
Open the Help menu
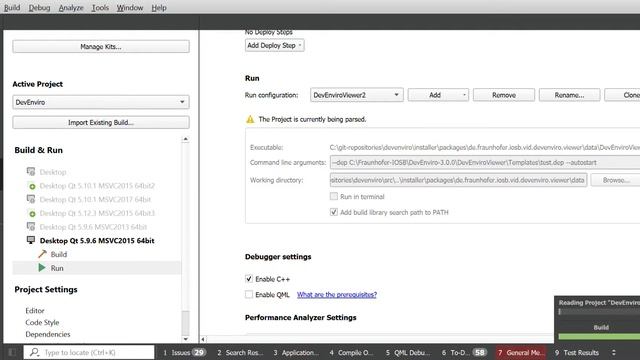159,7
